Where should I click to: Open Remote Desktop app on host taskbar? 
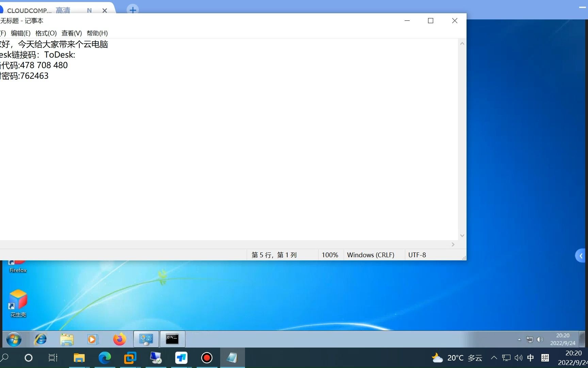click(x=156, y=358)
